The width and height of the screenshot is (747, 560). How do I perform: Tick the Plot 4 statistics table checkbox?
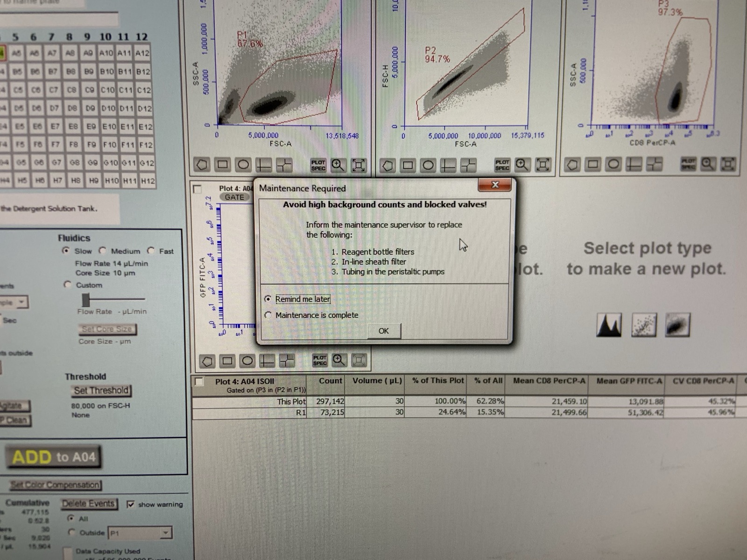point(199,381)
